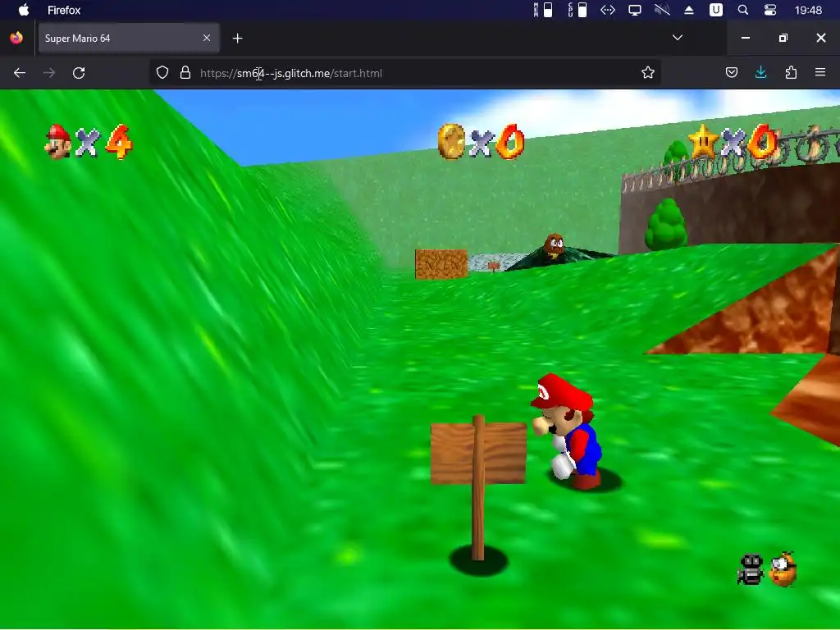Click the muted sound icon in menu bar
Screen dimensions: 840x630
coord(662,10)
